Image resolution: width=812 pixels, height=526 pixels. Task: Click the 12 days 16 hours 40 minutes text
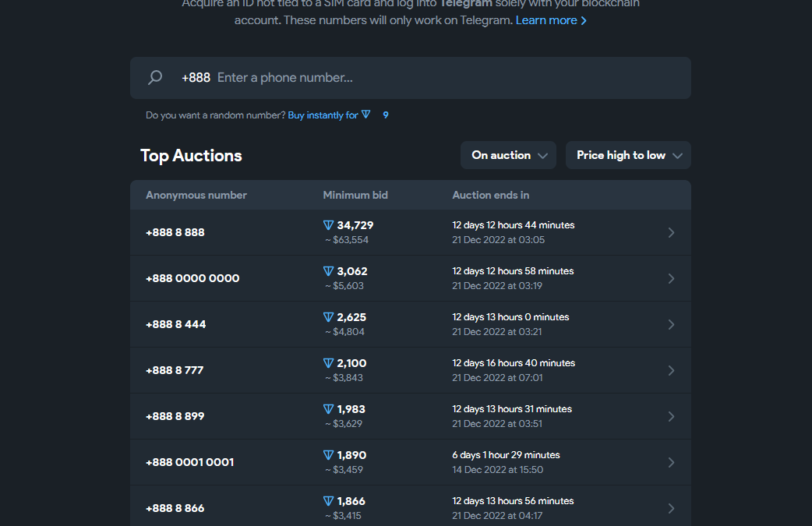click(514, 363)
